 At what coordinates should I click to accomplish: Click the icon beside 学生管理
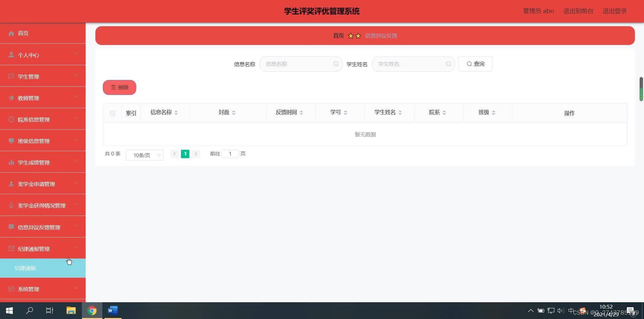click(11, 76)
